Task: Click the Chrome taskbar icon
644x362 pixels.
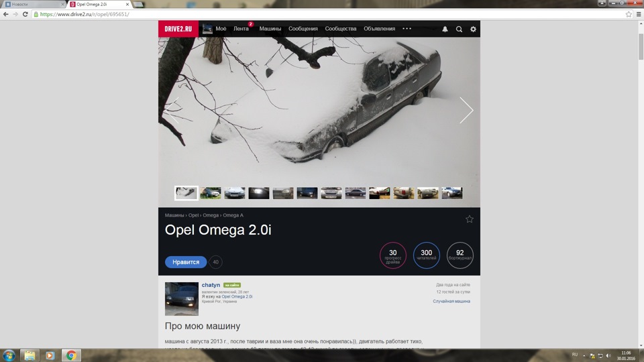Action: click(71, 355)
